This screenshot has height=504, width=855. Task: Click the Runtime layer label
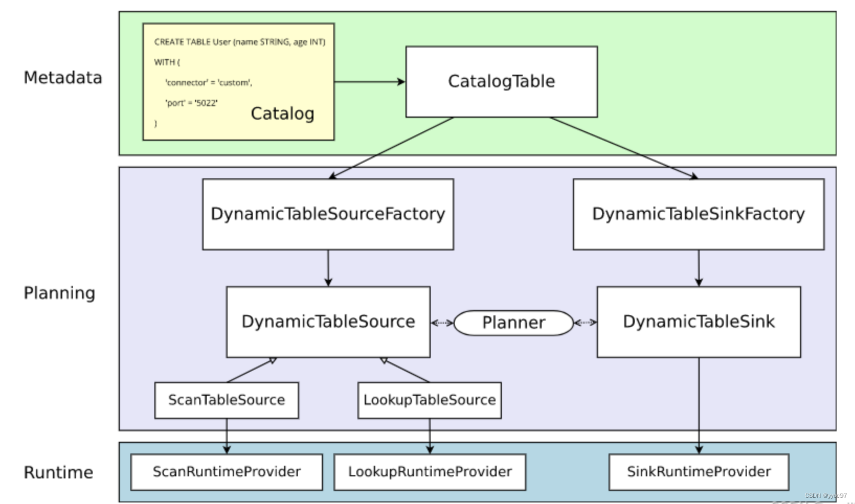pyautogui.click(x=58, y=473)
